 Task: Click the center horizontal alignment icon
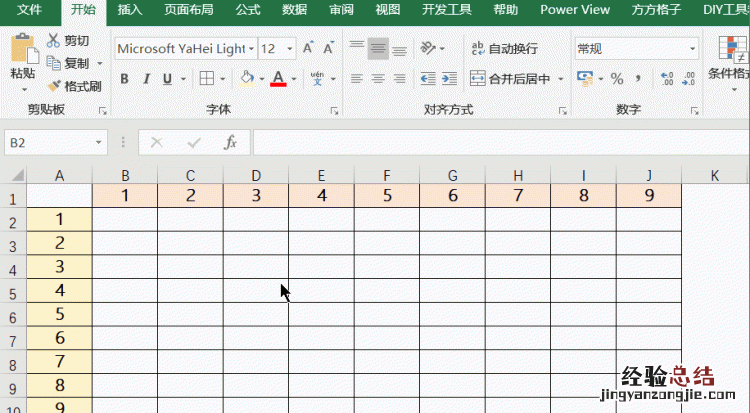point(378,78)
